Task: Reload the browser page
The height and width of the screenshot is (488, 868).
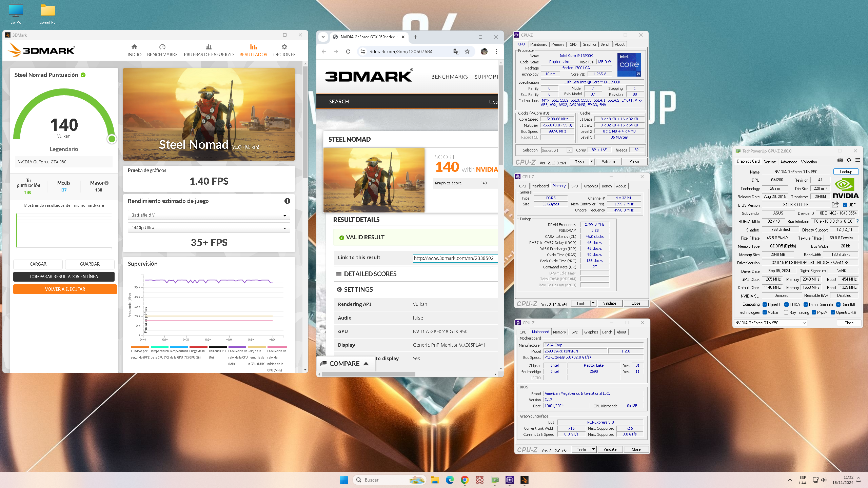Action: pyautogui.click(x=348, y=52)
